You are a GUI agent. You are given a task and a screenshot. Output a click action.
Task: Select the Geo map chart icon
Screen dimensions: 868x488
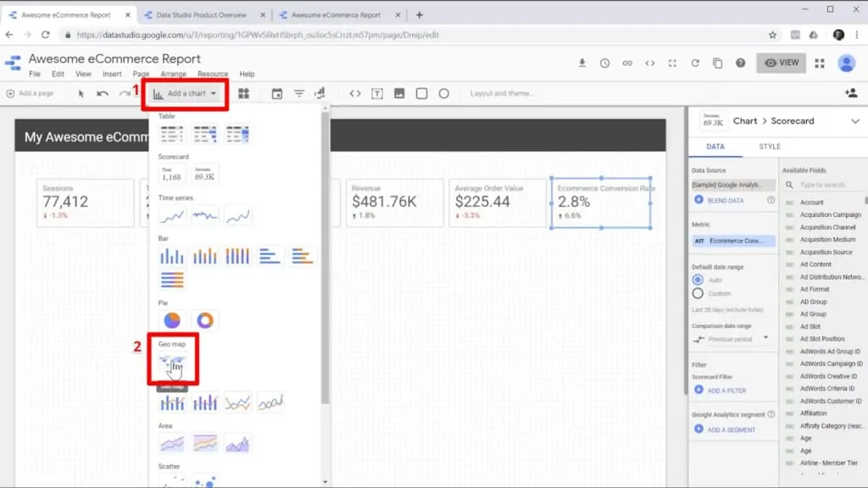tap(172, 363)
